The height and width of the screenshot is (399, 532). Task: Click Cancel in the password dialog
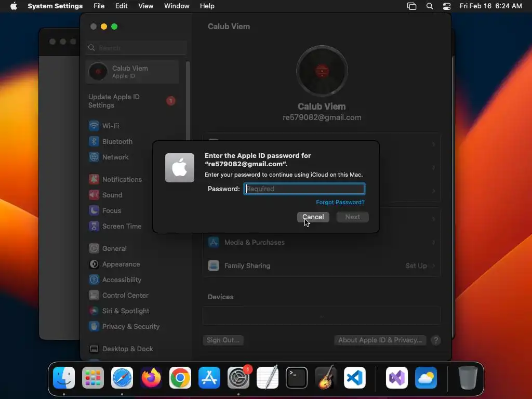[313, 217]
